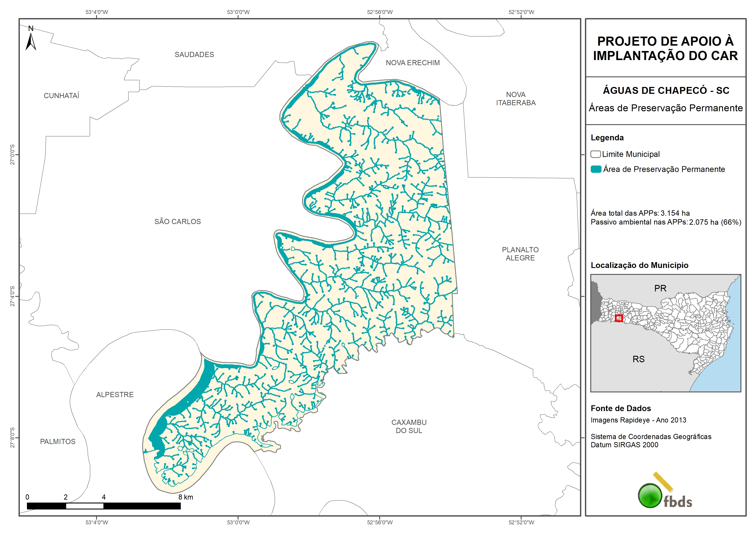The width and height of the screenshot is (756, 534).
Task: Click the PLANALTO ALEGRE label
Action: (520, 254)
